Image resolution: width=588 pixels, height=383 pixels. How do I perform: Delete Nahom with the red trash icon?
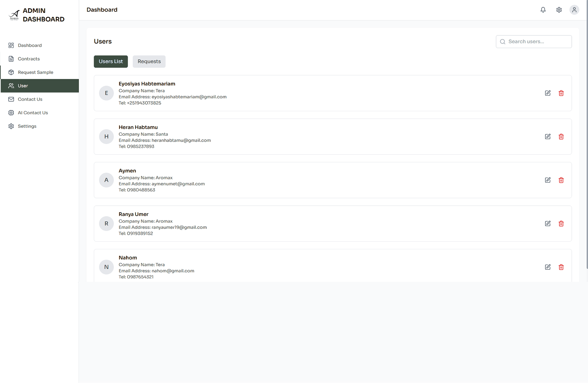tap(561, 267)
